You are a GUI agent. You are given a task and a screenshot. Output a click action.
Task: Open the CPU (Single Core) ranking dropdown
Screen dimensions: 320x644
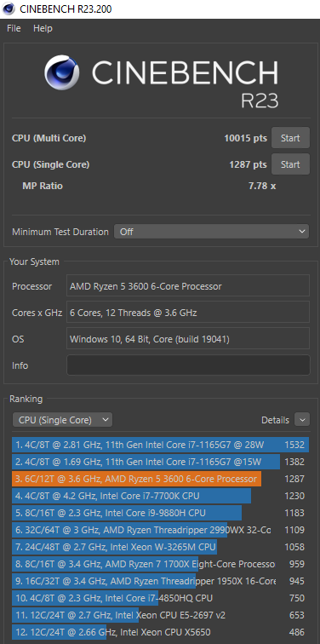(62, 420)
